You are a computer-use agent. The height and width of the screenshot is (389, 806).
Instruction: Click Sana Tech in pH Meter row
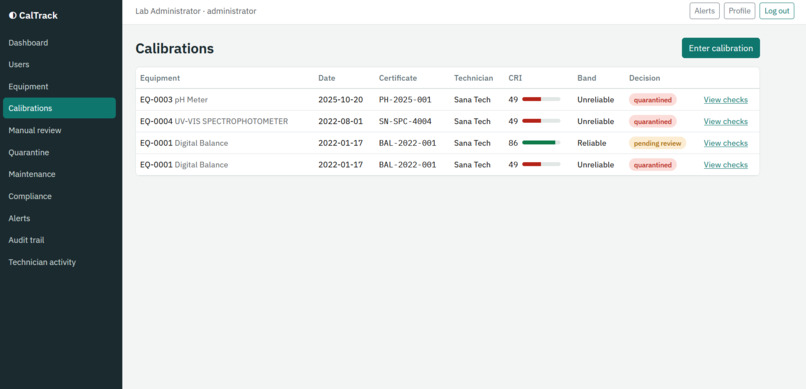tap(472, 100)
